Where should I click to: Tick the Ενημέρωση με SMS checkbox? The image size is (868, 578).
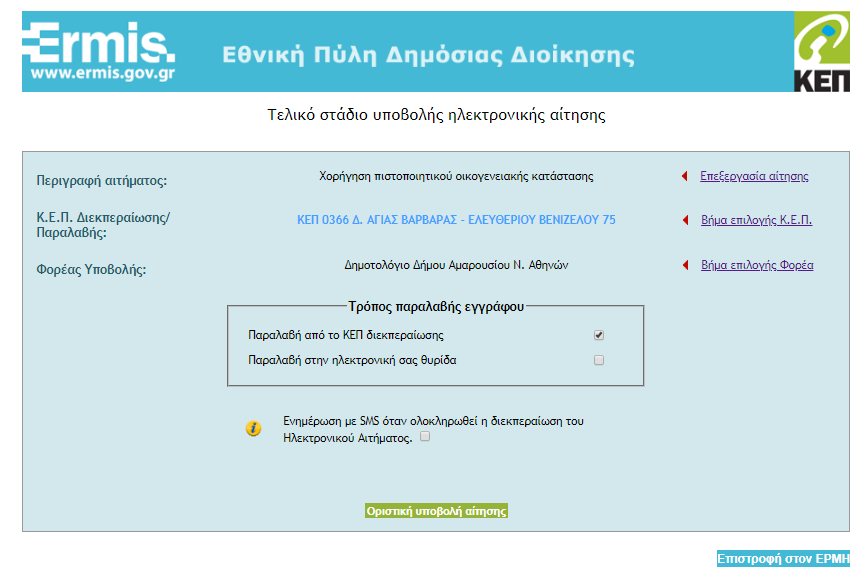pyautogui.click(x=425, y=437)
